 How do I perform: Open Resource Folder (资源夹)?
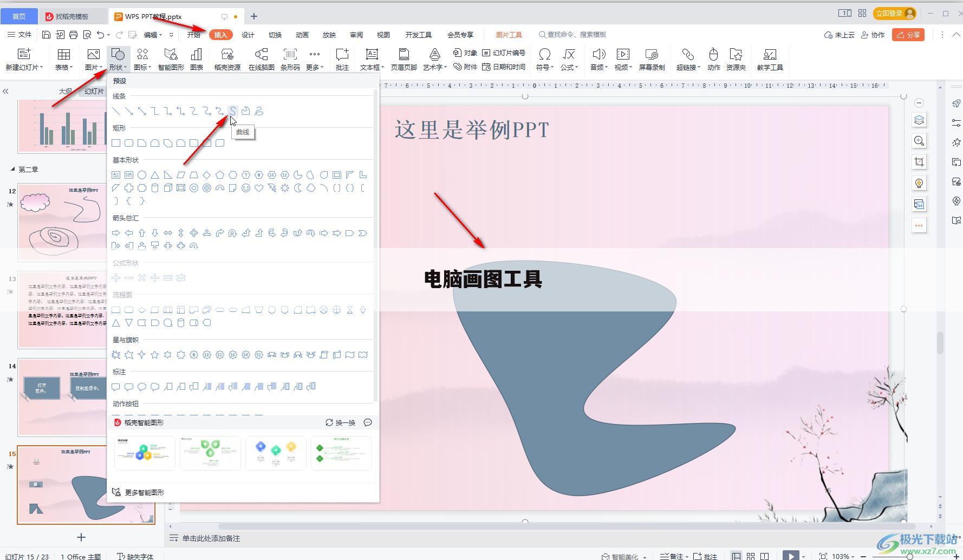pyautogui.click(x=736, y=60)
